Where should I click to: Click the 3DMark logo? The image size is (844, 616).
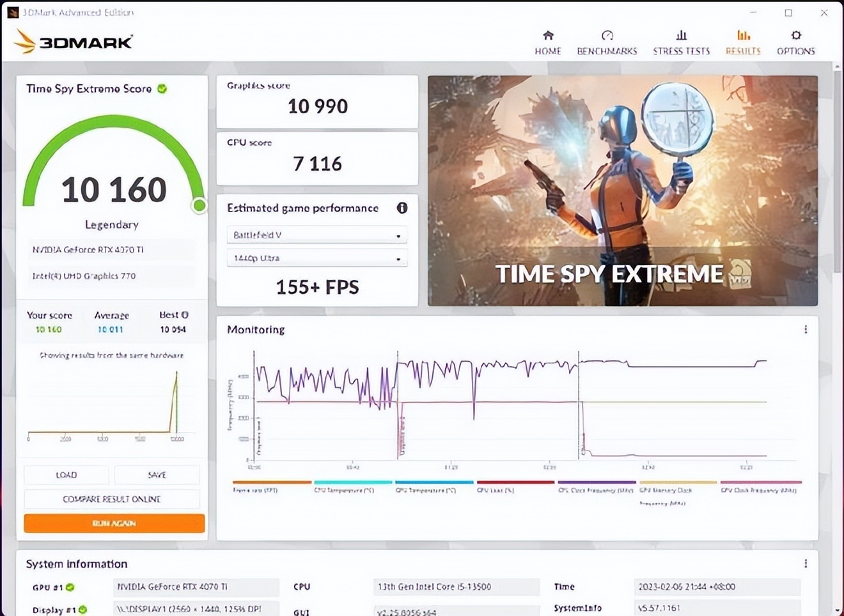pyautogui.click(x=73, y=42)
